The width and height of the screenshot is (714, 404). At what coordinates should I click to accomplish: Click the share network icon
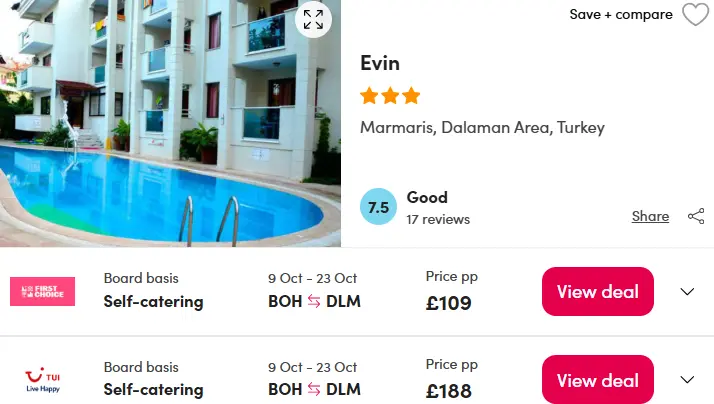(696, 216)
